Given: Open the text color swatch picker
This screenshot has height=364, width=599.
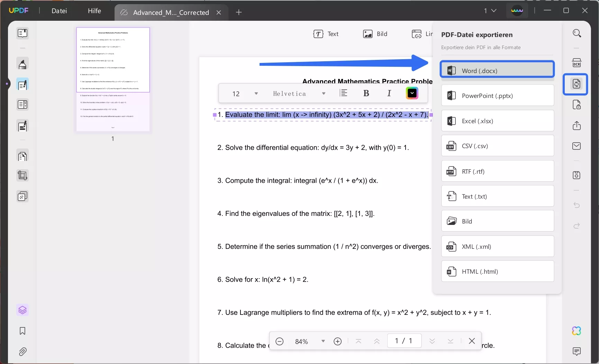Looking at the screenshot, I should pyautogui.click(x=412, y=93).
